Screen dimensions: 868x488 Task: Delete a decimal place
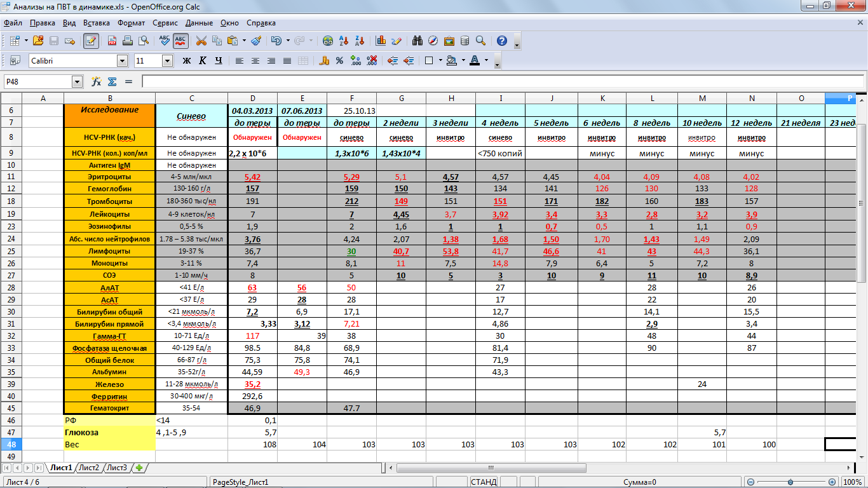click(372, 61)
